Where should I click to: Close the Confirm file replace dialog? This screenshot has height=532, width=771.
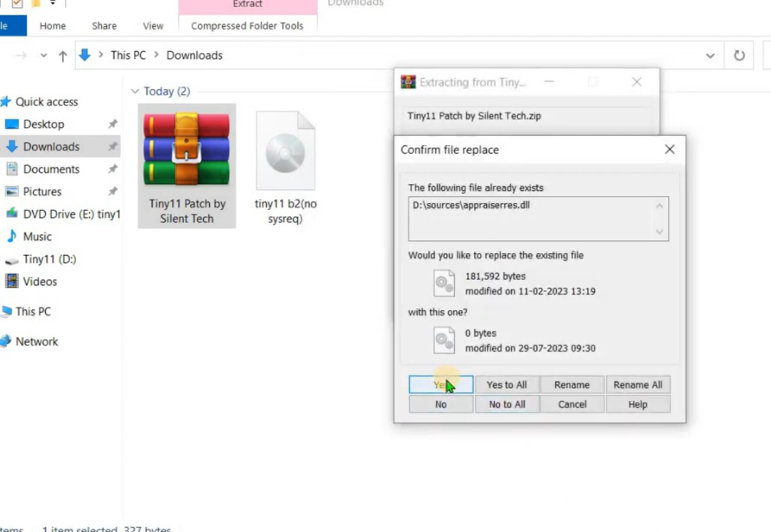pos(670,149)
